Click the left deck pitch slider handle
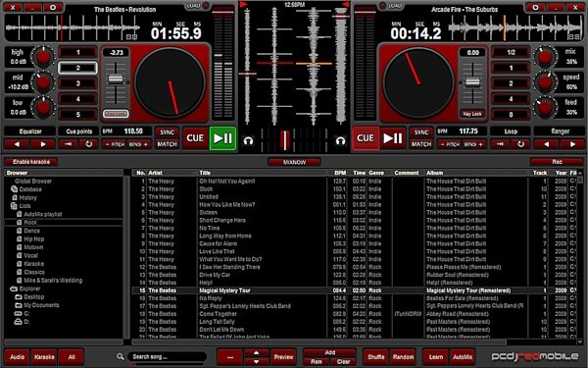 click(x=116, y=79)
